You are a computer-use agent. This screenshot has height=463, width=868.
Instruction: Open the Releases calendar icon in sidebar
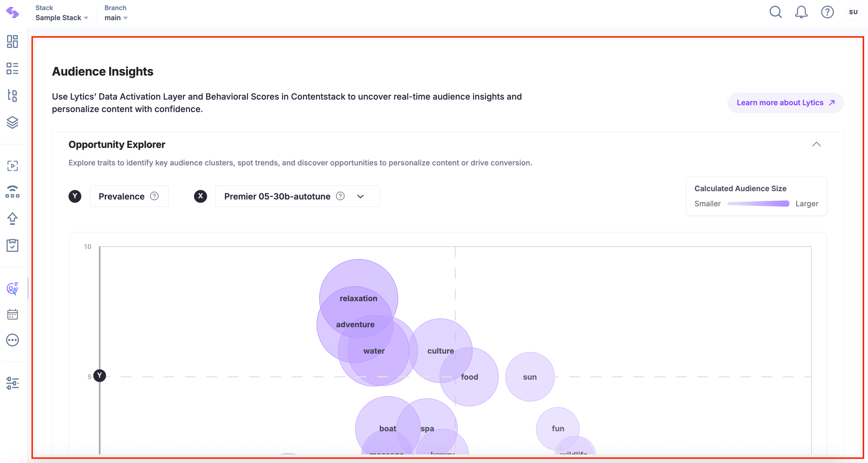[x=12, y=315]
